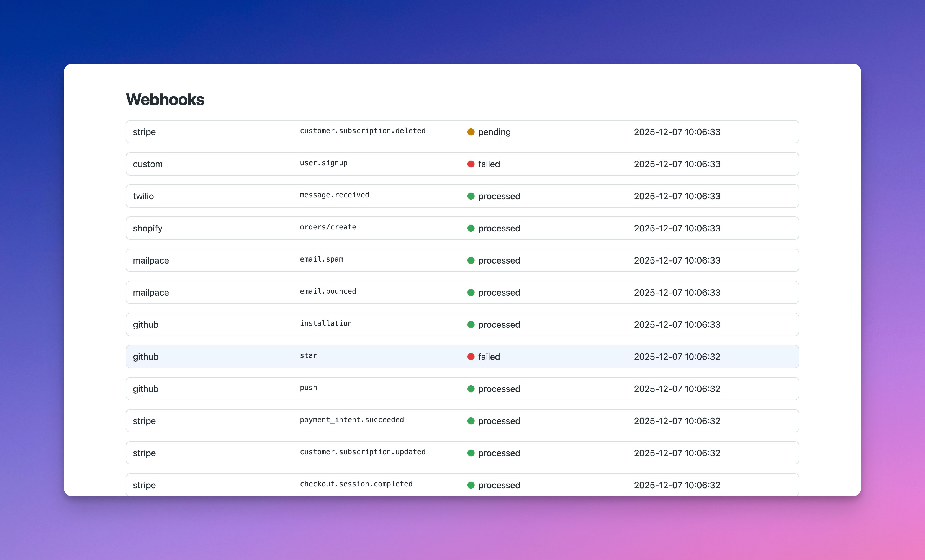925x560 pixels.
Task: Open the customer.subscription.deleted webhook
Action: click(363, 131)
